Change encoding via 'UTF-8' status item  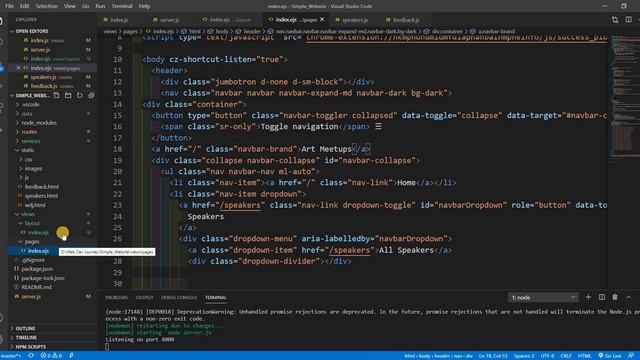coord(547,356)
